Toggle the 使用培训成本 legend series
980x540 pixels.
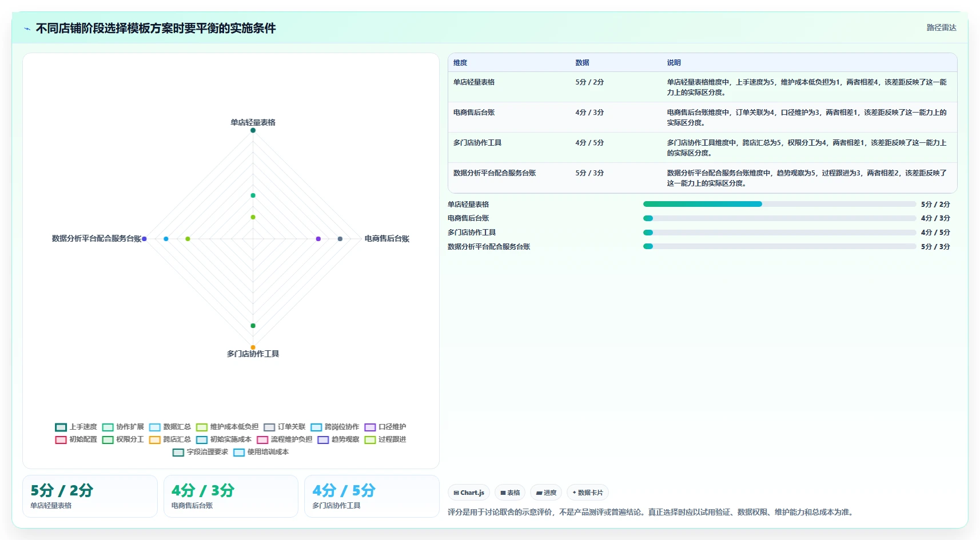pos(261,452)
